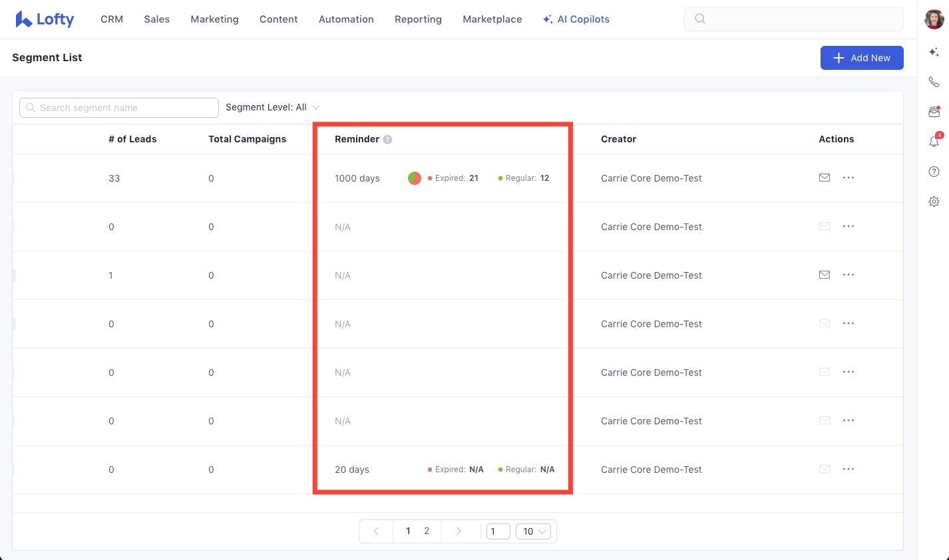Open the 10 per page dropdown

click(x=533, y=531)
